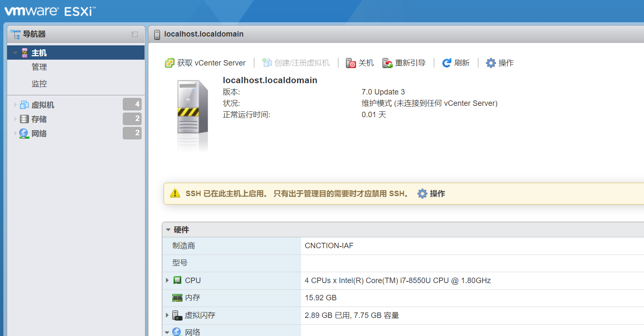Expand the Virtual Machines node in navigator
Viewport: 644px width, 336px height.
click(15, 105)
